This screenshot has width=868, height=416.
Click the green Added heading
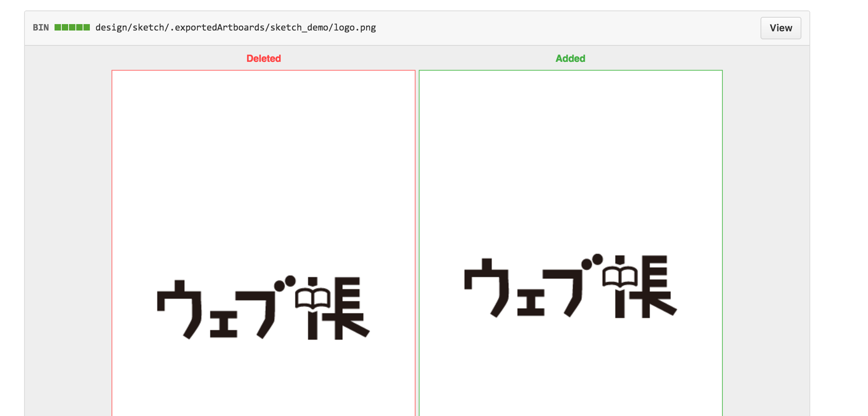pyautogui.click(x=570, y=59)
